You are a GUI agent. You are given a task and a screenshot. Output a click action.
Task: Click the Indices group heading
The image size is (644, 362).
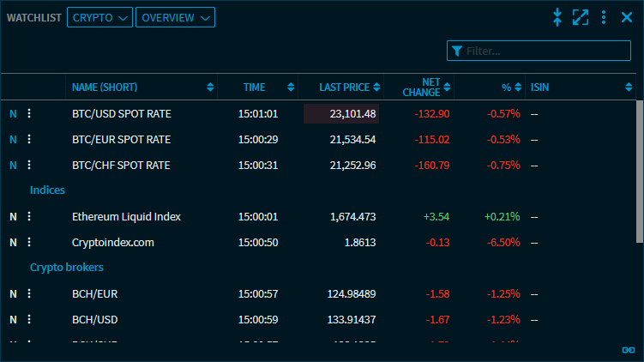click(48, 190)
